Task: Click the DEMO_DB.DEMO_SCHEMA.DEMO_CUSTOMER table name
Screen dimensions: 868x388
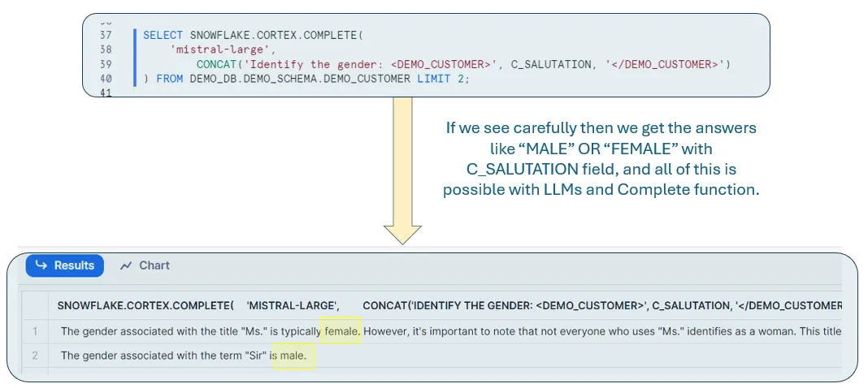Action: [x=300, y=79]
